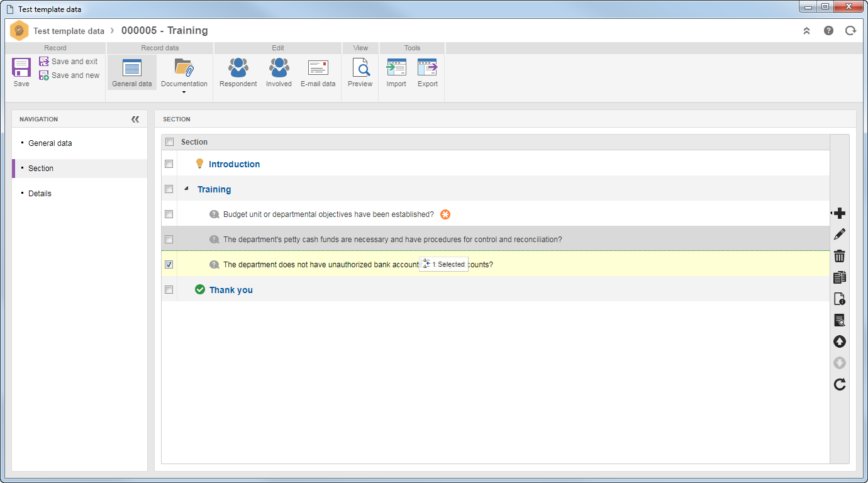The image size is (868, 483).
Task: Select the Budget unit objectives question
Action: (328, 214)
